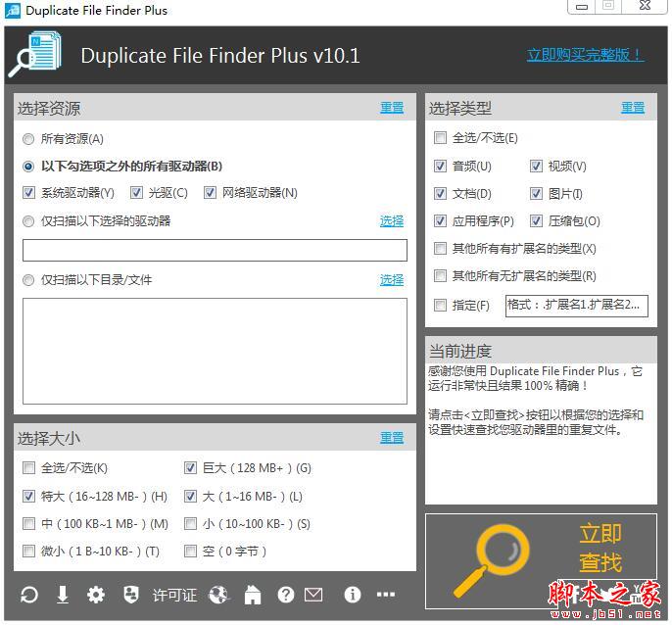Open the 立即购买完整版 purchase link
The image size is (672, 625).
coord(586,55)
